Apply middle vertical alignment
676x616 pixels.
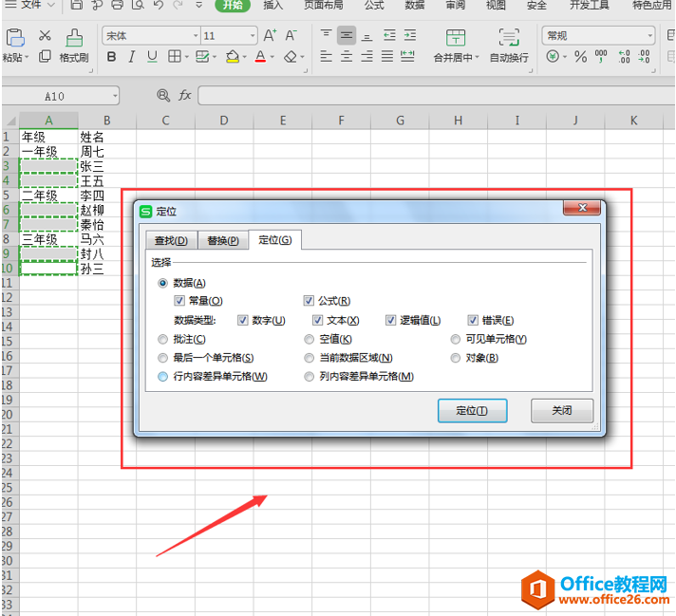347,35
